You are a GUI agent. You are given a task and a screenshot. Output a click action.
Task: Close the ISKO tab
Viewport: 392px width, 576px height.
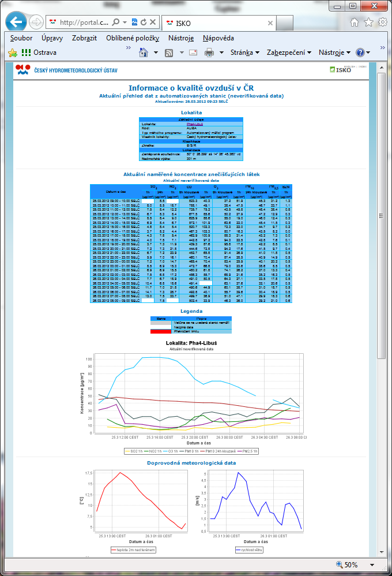[x=270, y=23]
